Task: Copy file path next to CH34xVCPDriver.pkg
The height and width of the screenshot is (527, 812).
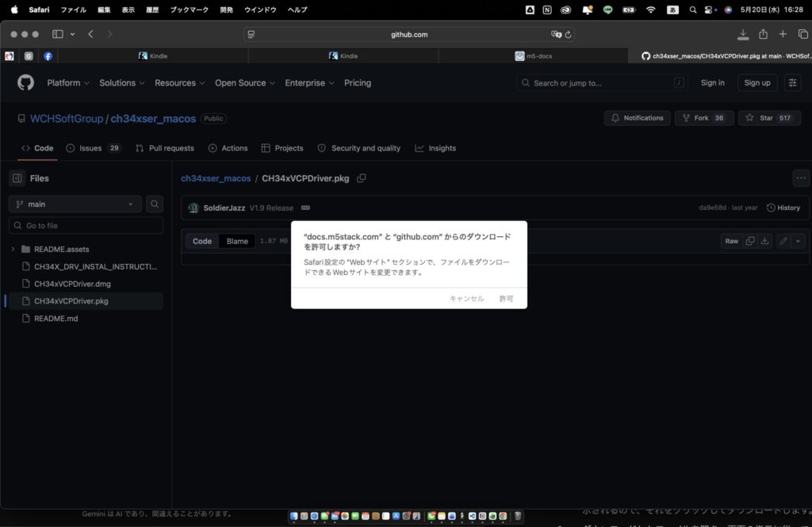Action: [x=362, y=178]
